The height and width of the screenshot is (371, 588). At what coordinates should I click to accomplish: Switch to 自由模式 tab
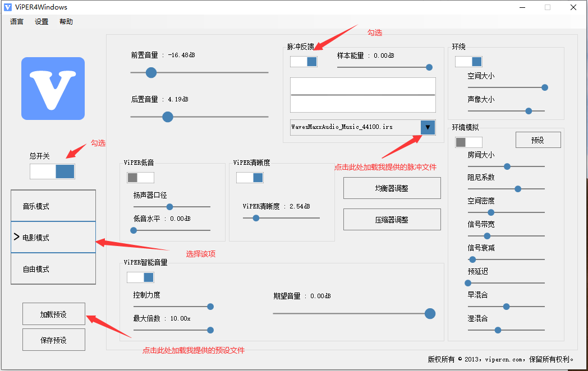53,268
